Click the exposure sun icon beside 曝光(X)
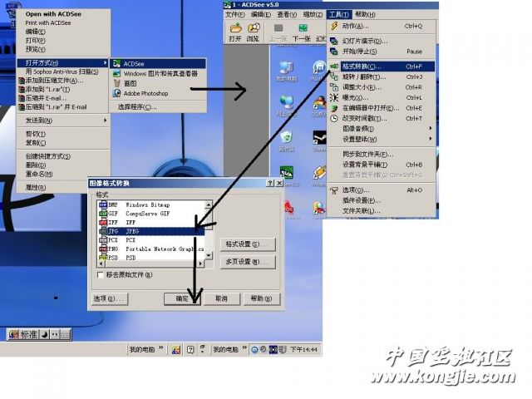532x399 pixels. pos(334,98)
